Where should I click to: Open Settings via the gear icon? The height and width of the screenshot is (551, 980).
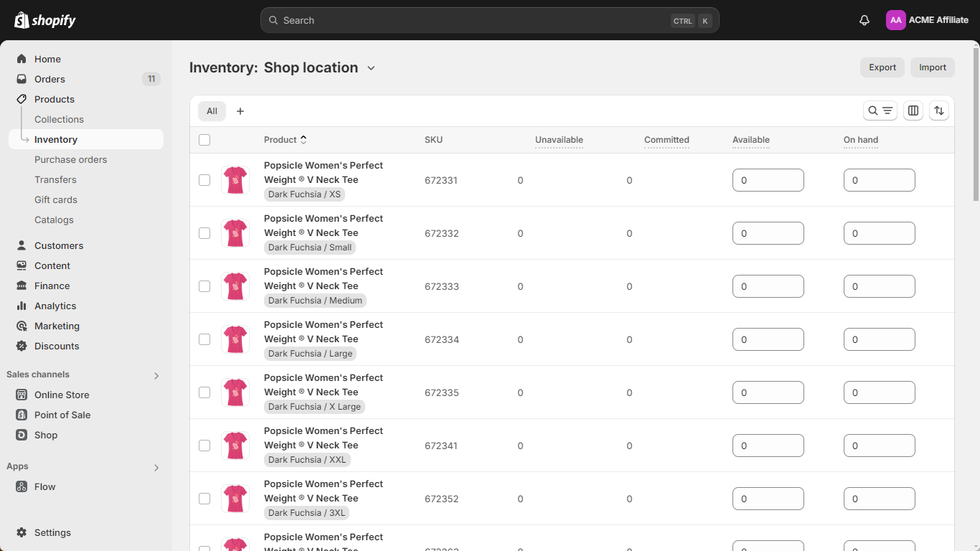[22, 532]
